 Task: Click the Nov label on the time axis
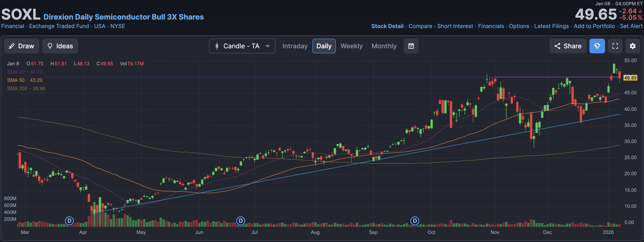(495, 232)
